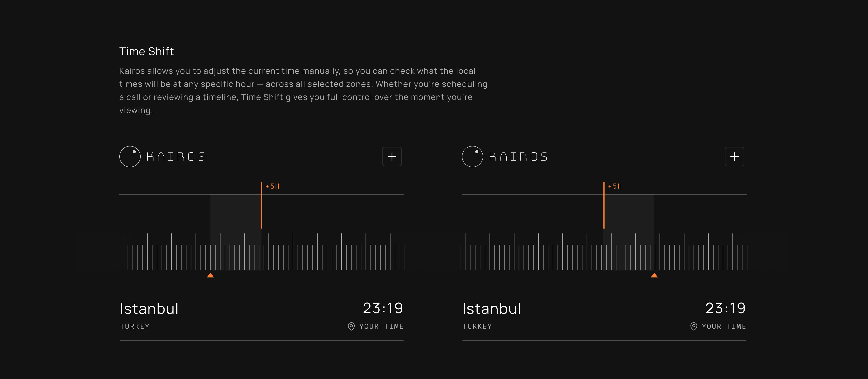This screenshot has height=379, width=868.
Task: Click the orange triangle marker in right timeline
Action: point(654,275)
